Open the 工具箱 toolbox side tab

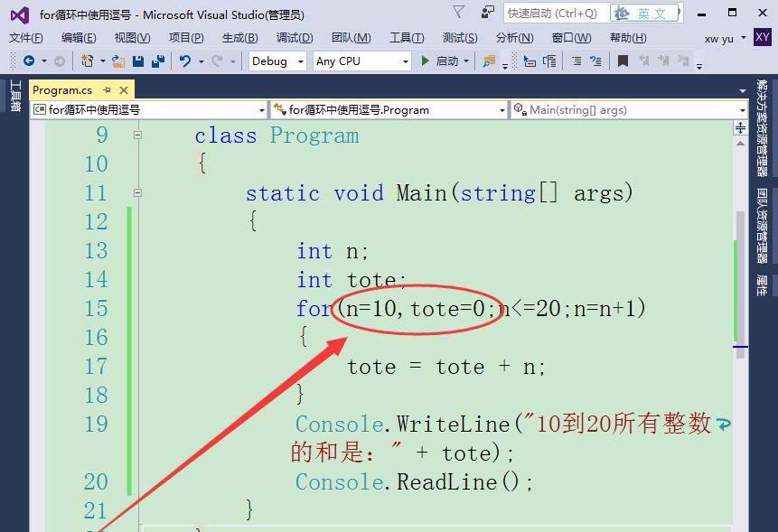point(15,96)
